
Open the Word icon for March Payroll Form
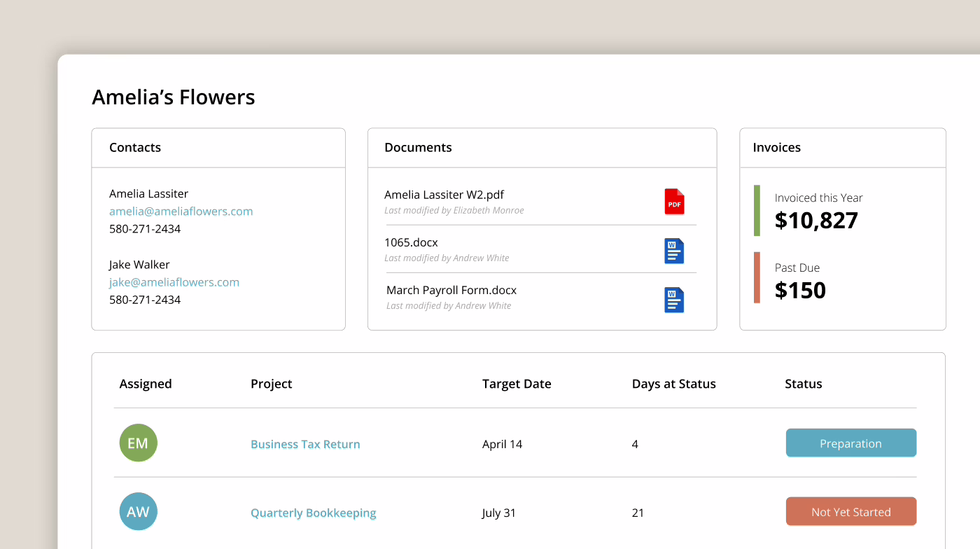coord(673,300)
